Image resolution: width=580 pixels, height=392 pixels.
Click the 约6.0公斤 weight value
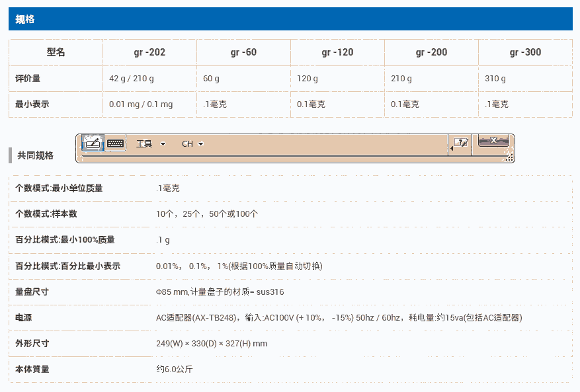click(175, 369)
